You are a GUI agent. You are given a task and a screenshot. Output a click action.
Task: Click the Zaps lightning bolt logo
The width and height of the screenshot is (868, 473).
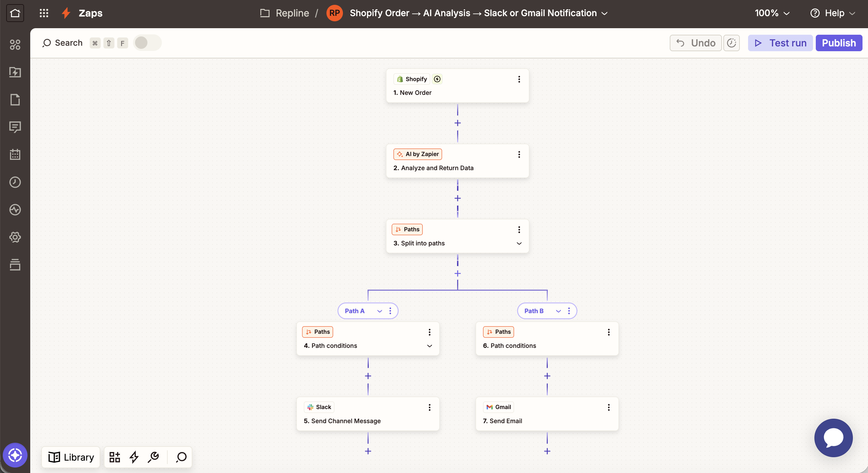[66, 13]
